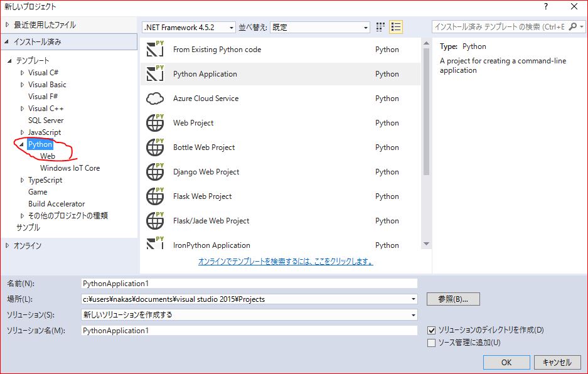
Task: Click the Bottle Web Project globe icon
Action: 155,147
